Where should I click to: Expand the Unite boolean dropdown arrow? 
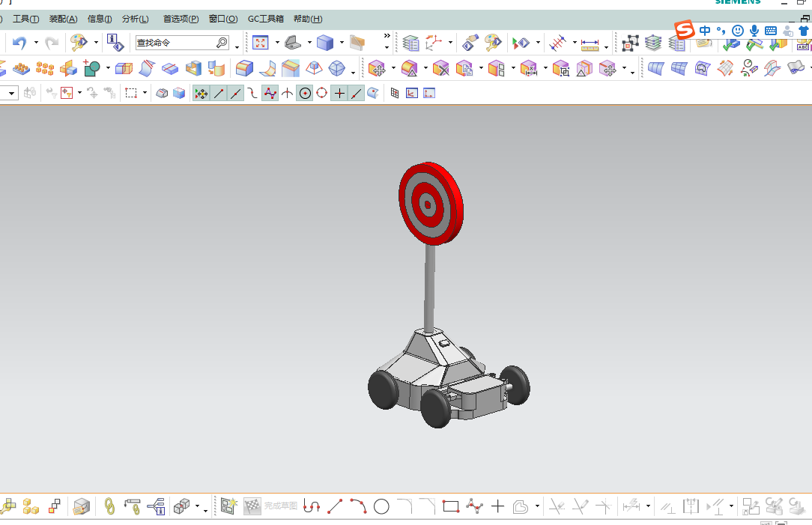pyautogui.click(x=108, y=68)
